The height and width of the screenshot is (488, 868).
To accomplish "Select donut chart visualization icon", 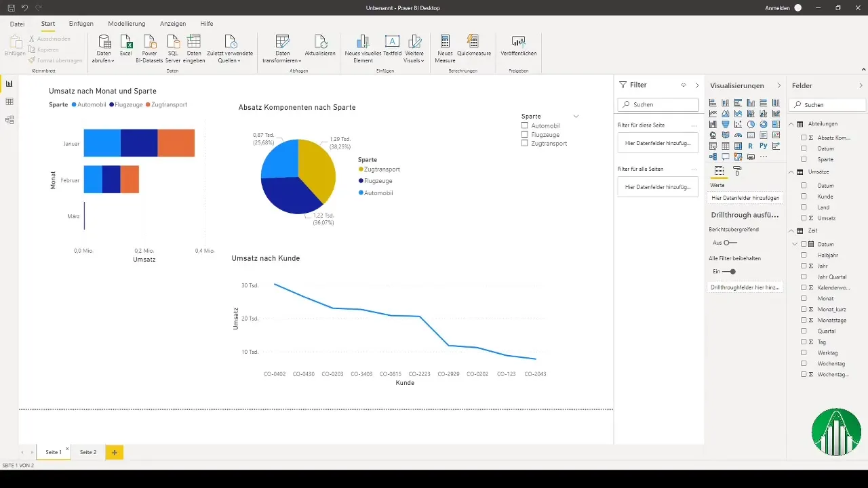I will (764, 125).
